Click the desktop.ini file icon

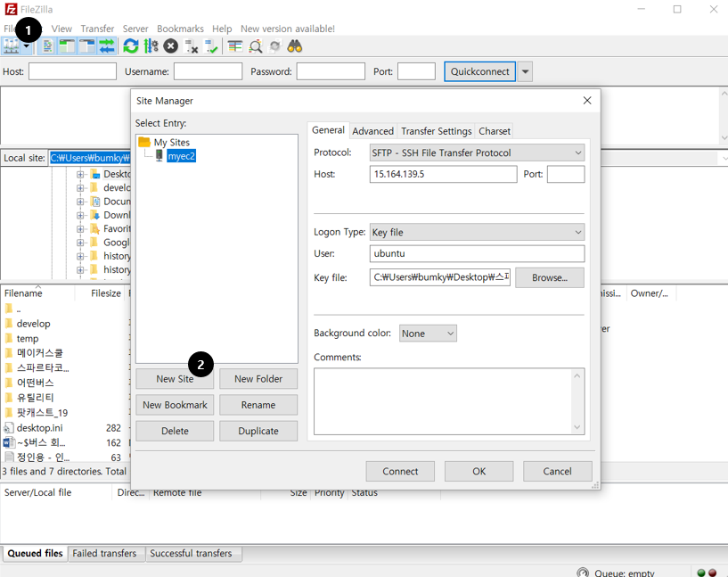[x=8, y=427]
